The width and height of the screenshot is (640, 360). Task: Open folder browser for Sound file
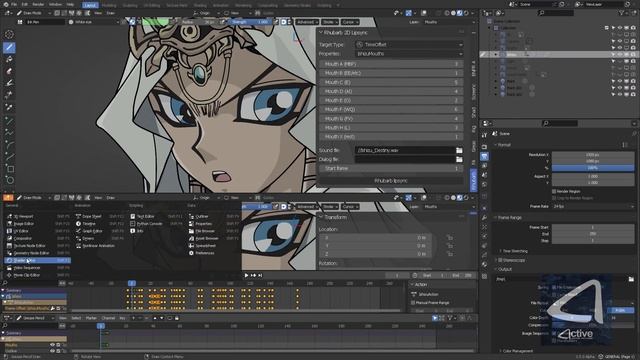click(459, 150)
